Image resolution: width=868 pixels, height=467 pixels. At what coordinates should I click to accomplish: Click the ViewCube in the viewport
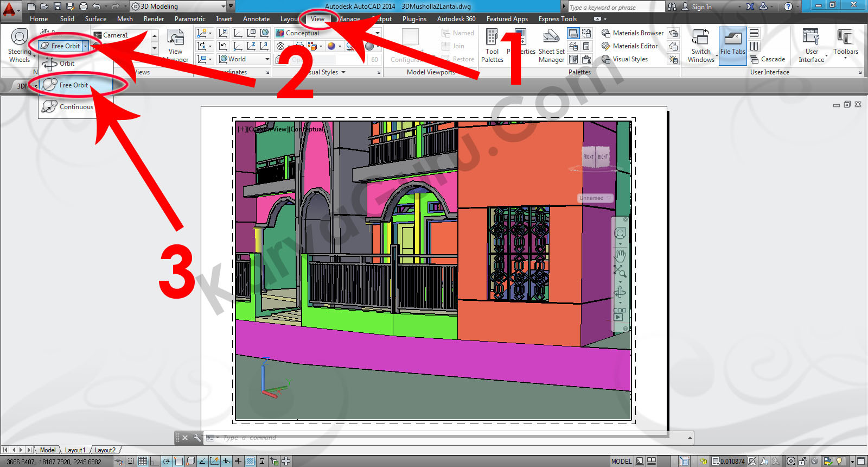coord(596,156)
